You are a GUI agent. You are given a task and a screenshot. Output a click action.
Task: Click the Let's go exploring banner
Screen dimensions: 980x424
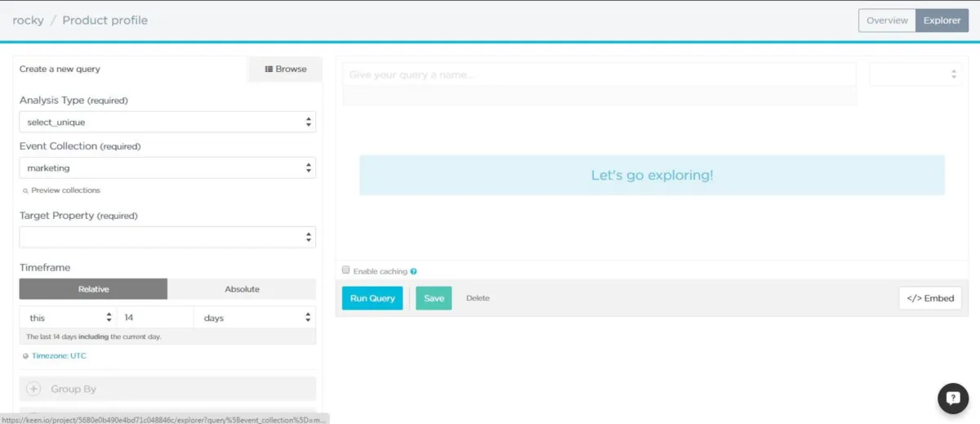tap(652, 176)
